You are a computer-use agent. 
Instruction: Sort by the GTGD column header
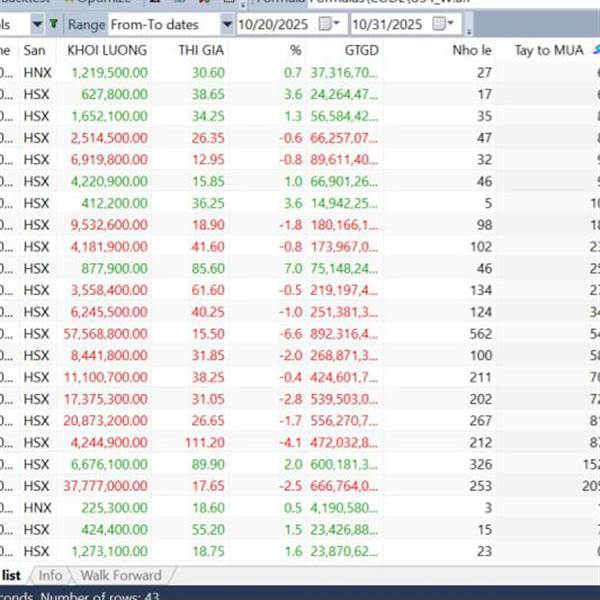coord(362,50)
